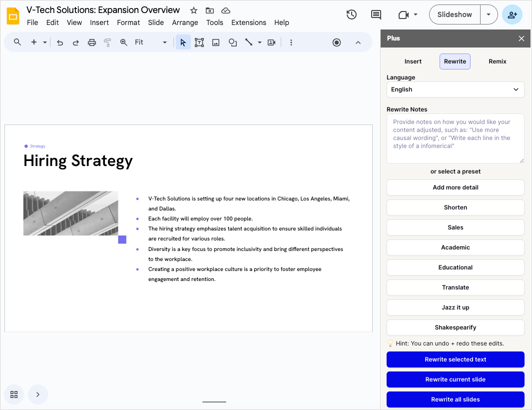Star the presentation with the star icon
Screen dimensions: 532x410
pos(194,10)
